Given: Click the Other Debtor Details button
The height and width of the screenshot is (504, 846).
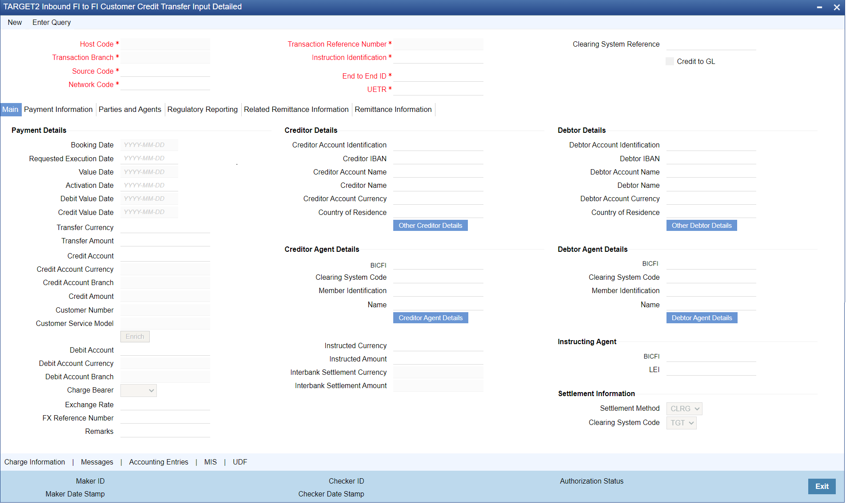Looking at the screenshot, I should click(x=702, y=226).
